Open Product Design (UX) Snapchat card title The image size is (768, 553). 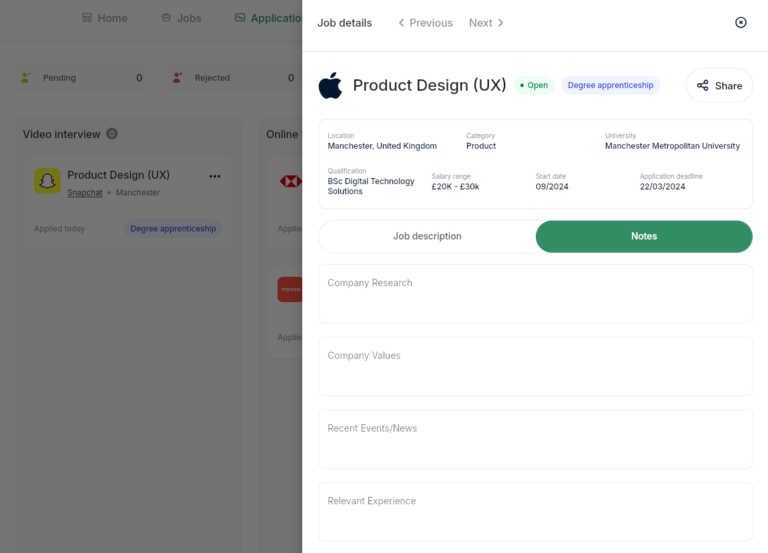pyautogui.click(x=119, y=175)
